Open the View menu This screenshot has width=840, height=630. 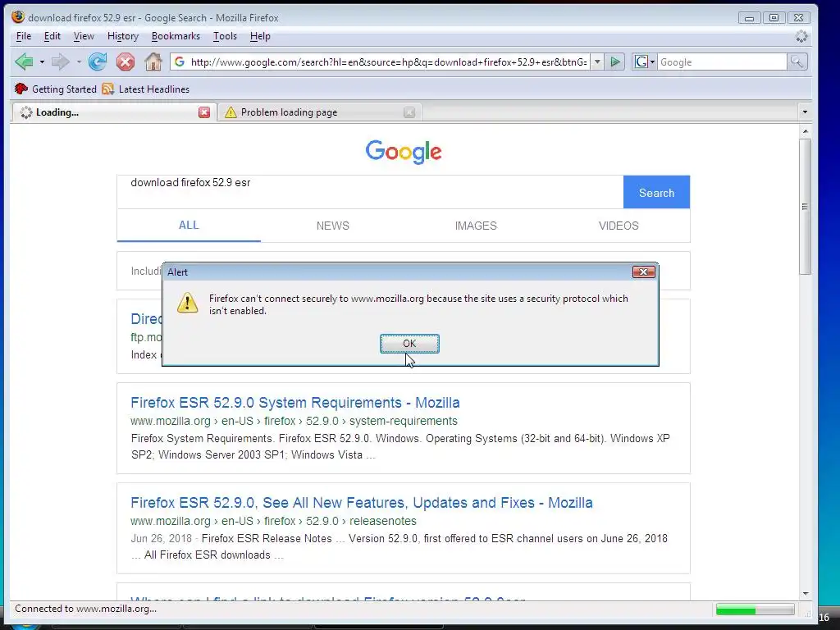(x=84, y=36)
